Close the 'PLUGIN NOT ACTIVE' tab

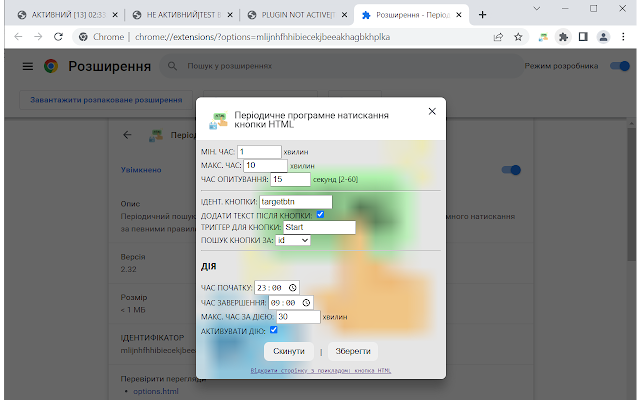click(x=344, y=15)
